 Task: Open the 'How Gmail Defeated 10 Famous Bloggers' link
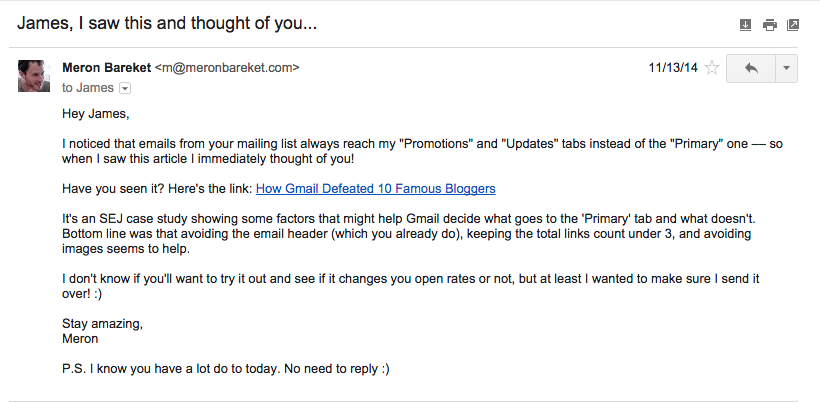point(375,189)
